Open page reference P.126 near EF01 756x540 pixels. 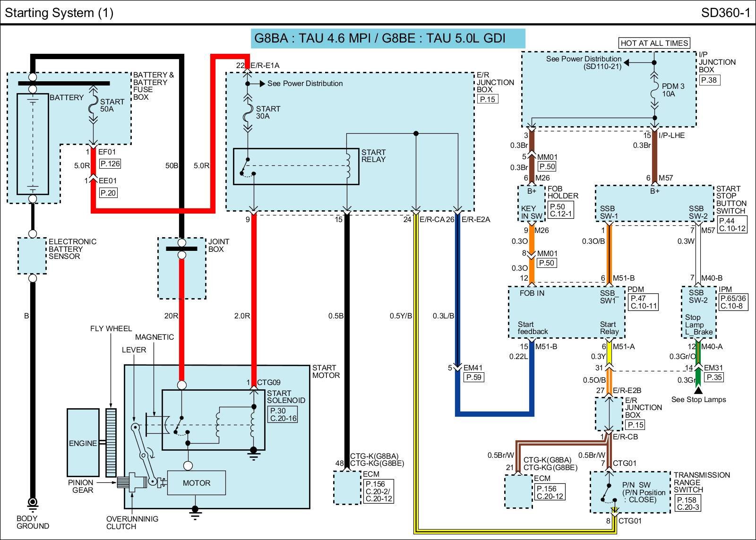pyautogui.click(x=110, y=163)
